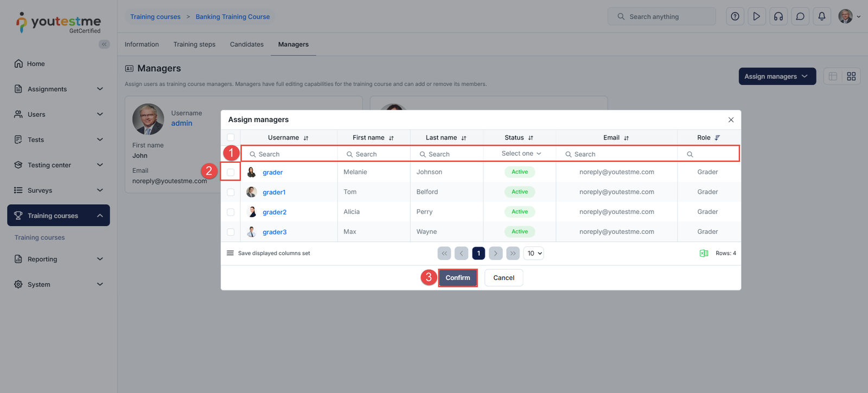Click the Excel export icon
Image resolution: width=868 pixels, height=393 pixels.
click(704, 253)
